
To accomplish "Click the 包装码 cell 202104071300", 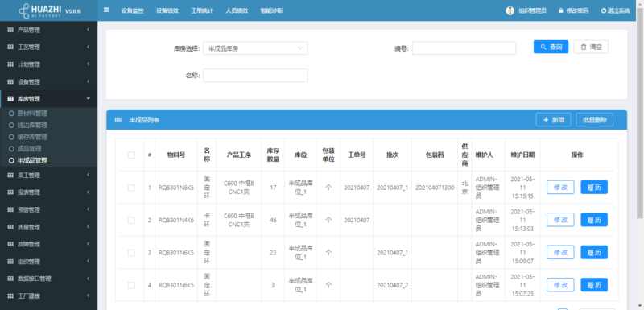I will coord(435,188).
